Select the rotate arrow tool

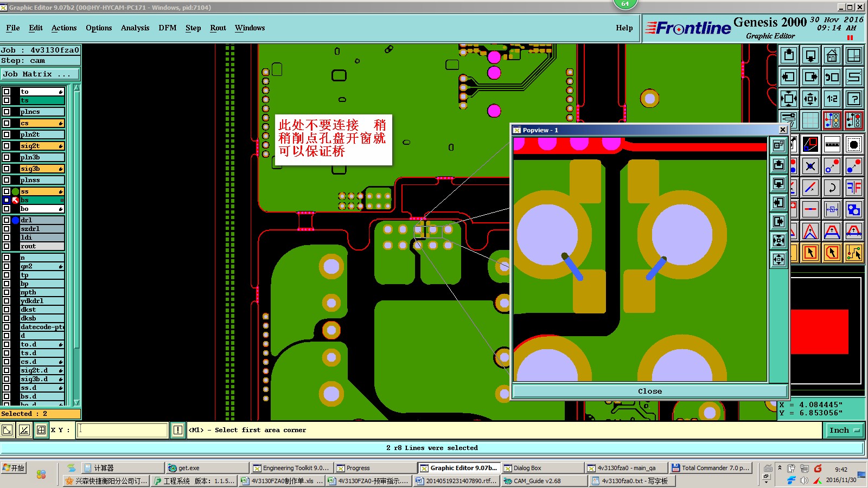coord(832,188)
